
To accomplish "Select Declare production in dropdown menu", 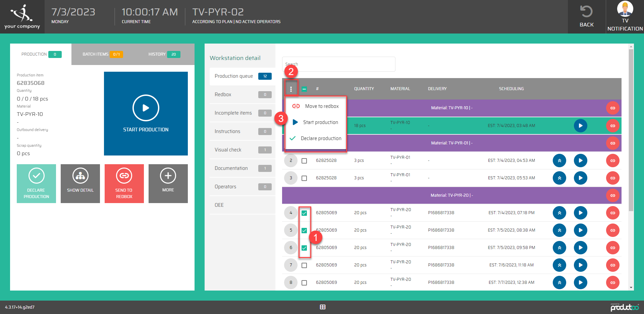I will point(321,138).
